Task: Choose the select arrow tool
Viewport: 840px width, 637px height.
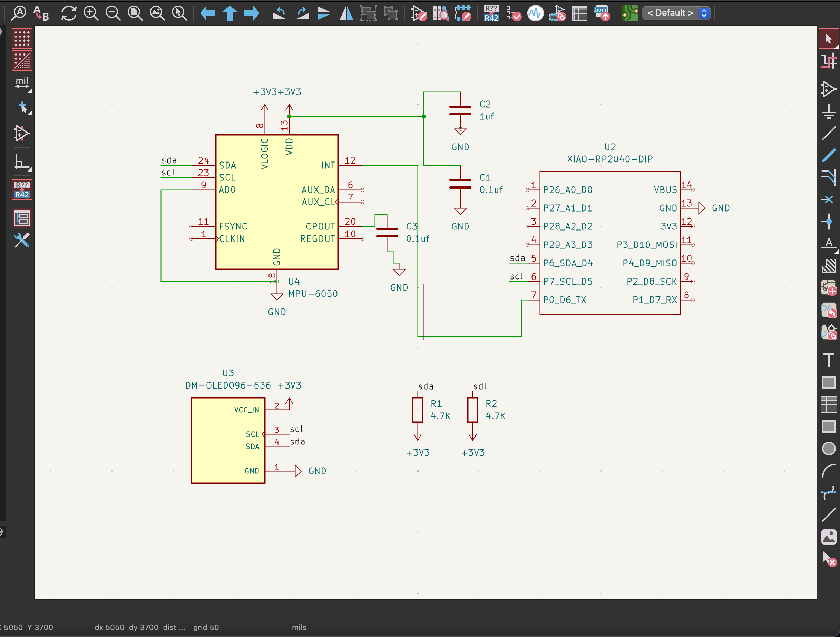Action: coord(829,39)
